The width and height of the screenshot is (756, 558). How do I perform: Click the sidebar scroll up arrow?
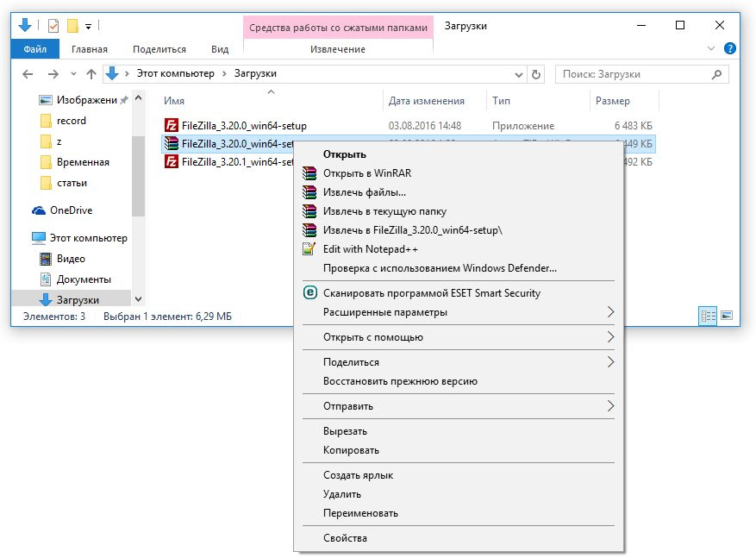[x=139, y=98]
